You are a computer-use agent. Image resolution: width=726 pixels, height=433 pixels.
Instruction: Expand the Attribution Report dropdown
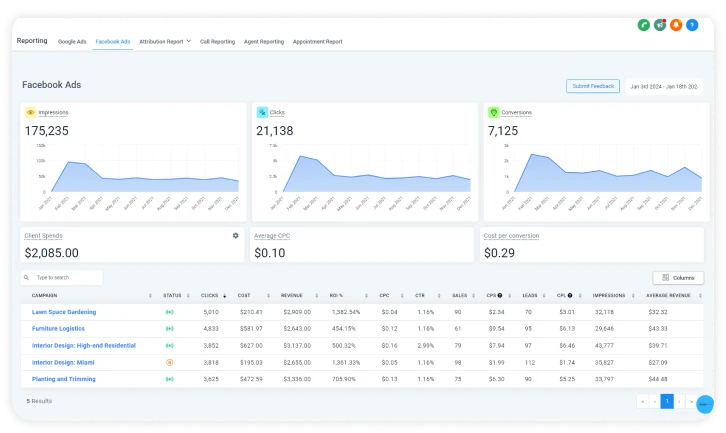click(x=165, y=41)
